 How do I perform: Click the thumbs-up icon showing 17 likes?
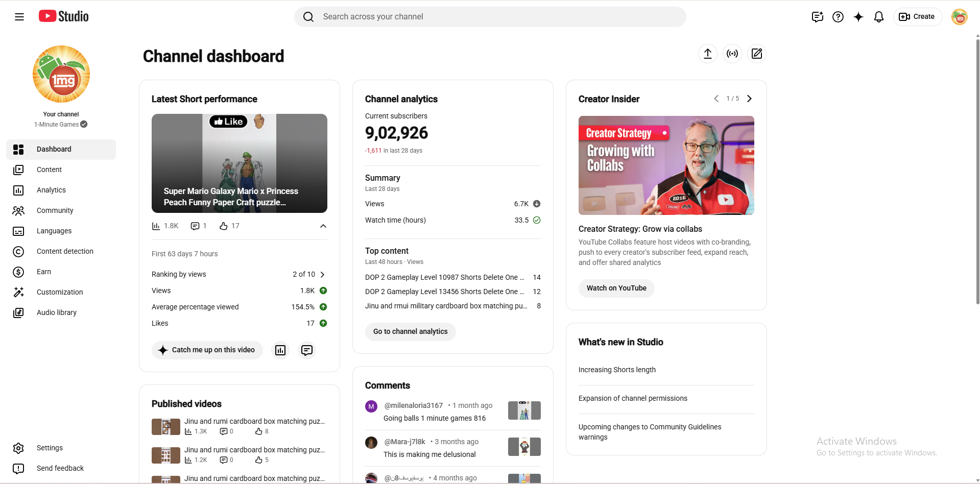[x=224, y=226]
